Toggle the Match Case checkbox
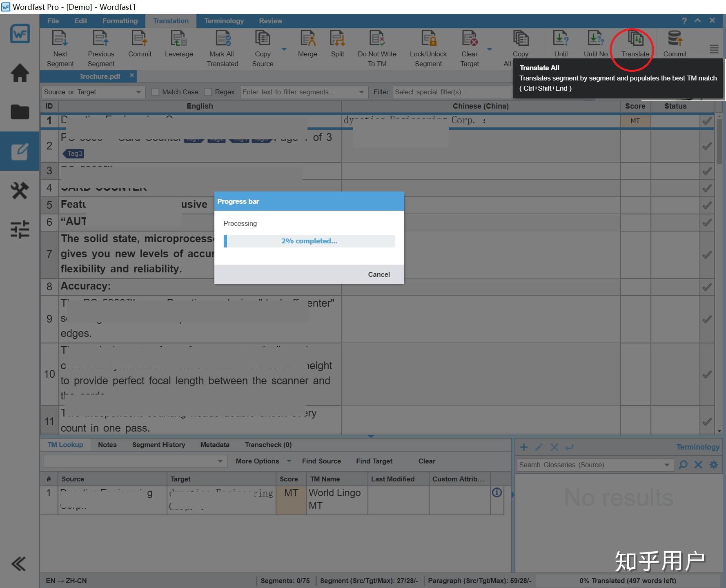This screenshot has width=726, height=588. (155, 92)
